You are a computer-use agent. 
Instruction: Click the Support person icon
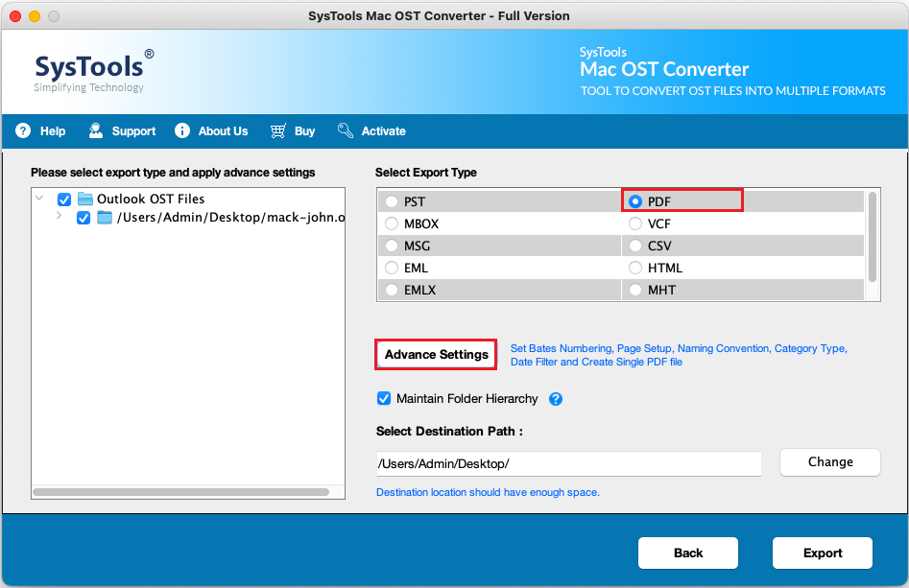coord(96,130)
